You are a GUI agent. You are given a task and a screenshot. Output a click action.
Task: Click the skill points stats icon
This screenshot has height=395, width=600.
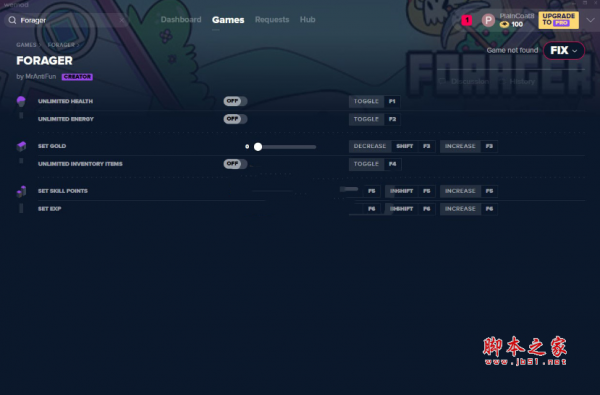click(x=21, y=191)
